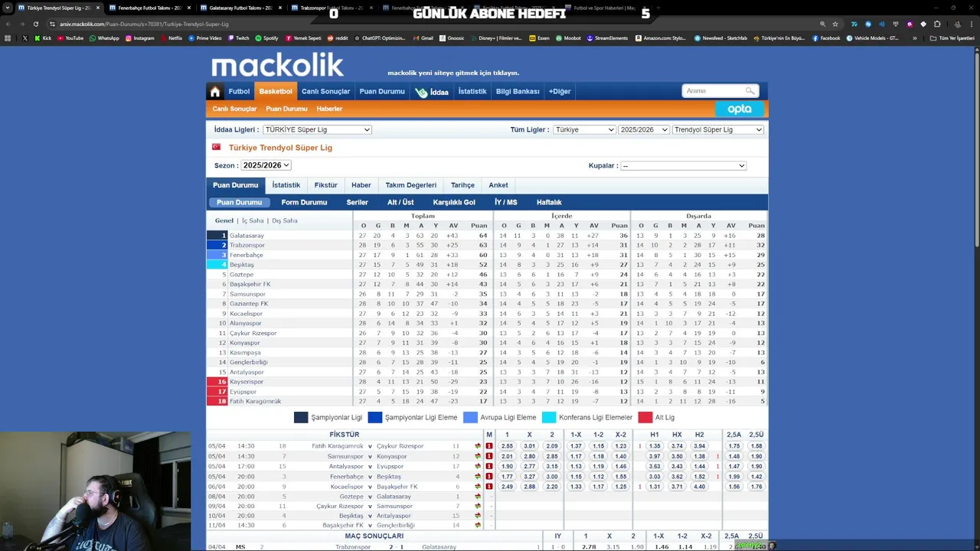Click the Galatasaray team link in standings
The image size is (980, 551).
[x=247, y=236]
